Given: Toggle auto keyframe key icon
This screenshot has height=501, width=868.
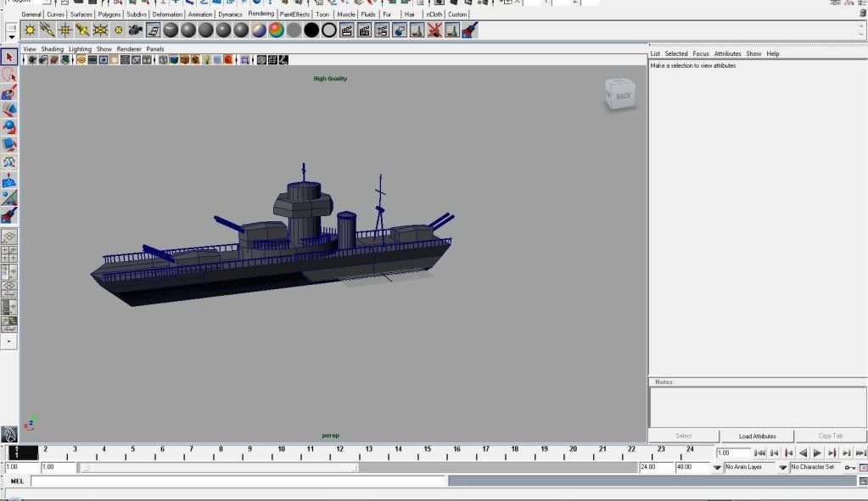Looking at the screenshot, I should tap(849, 468).
